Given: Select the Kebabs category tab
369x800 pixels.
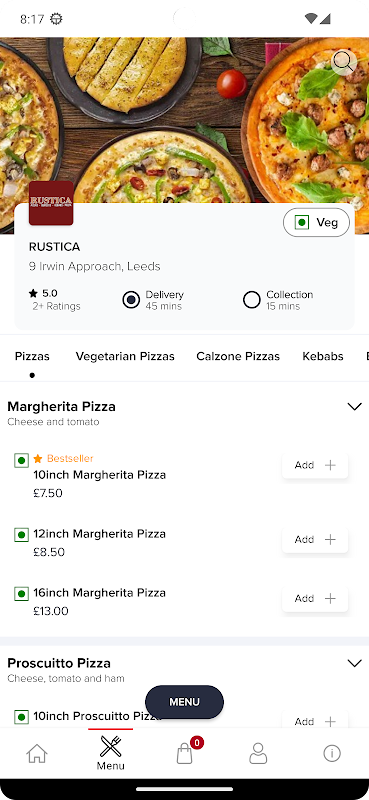Looking at the screenshot, I should pyautogui.click(x=323, y=356).
